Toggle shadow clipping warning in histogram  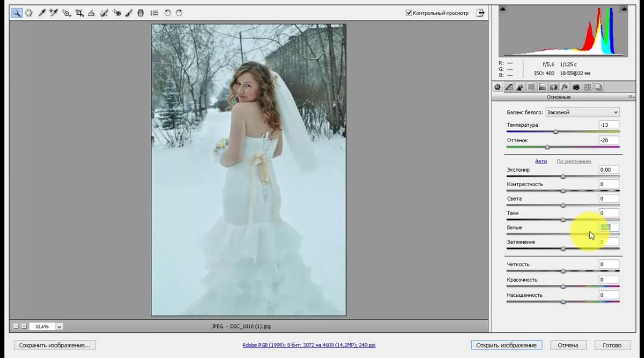coord(503,9)
